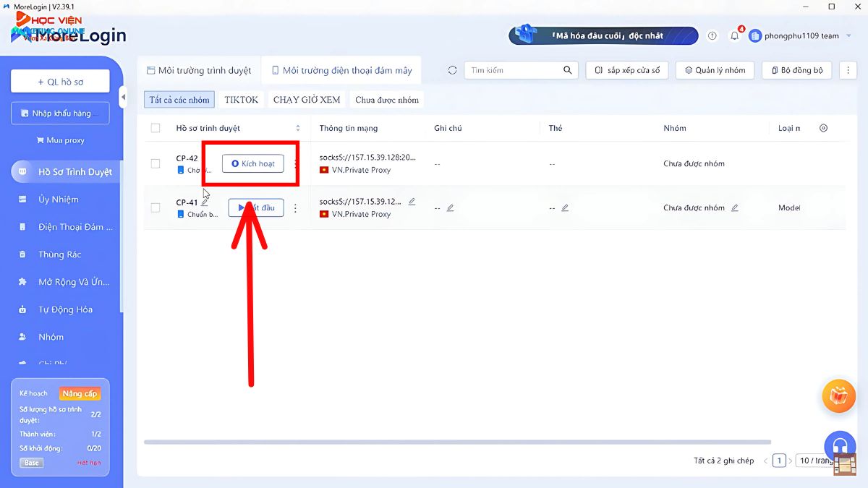Open column settings gear icon
The width and height of the screenshot is (868, 488).
(823, 128)
